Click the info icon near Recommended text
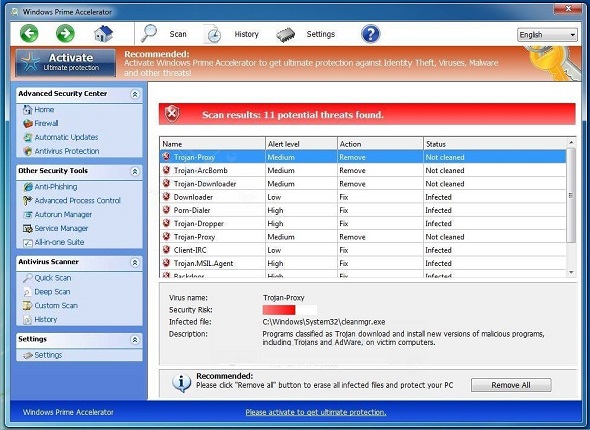Screen dimensions: 590x430 (181, 383)
